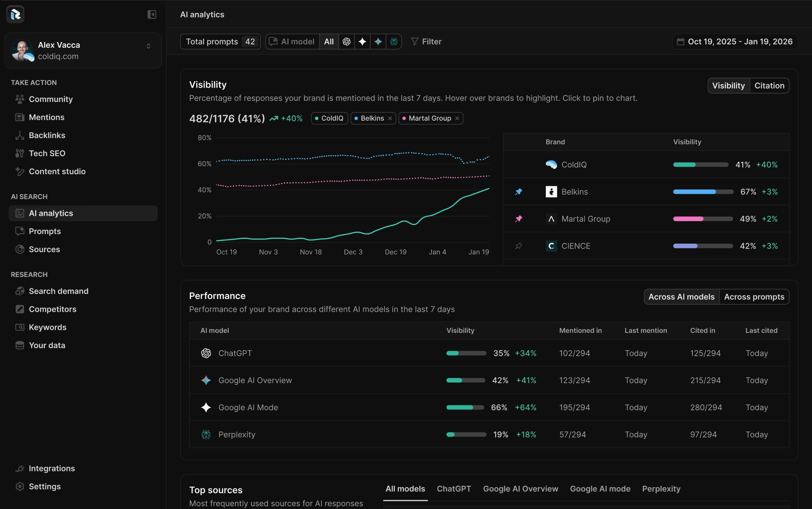Select Across AI models view
The image size is (812, 509).
[x=682, y=297]
